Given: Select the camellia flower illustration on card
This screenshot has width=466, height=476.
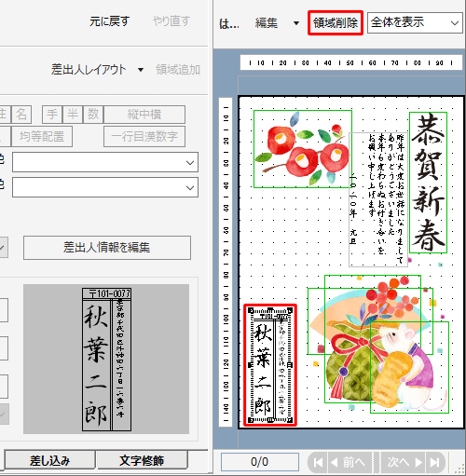Looking at the screenshot, I should 303,149.
